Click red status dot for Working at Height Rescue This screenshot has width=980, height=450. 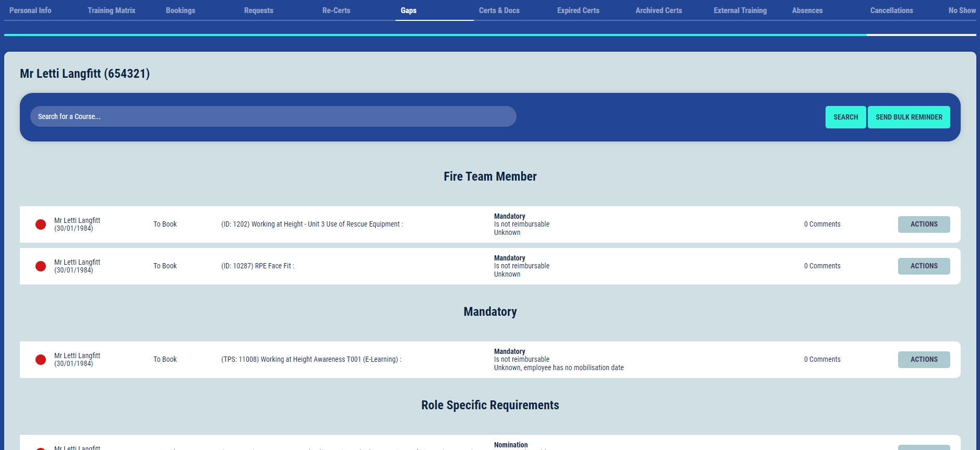tap(41, 224)
